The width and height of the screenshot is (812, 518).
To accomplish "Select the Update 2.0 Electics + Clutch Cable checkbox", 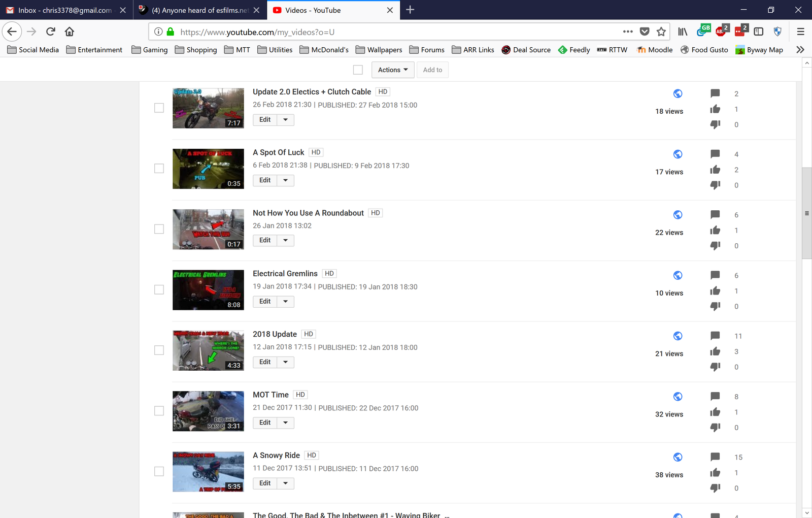I will (x=159, y=108).
